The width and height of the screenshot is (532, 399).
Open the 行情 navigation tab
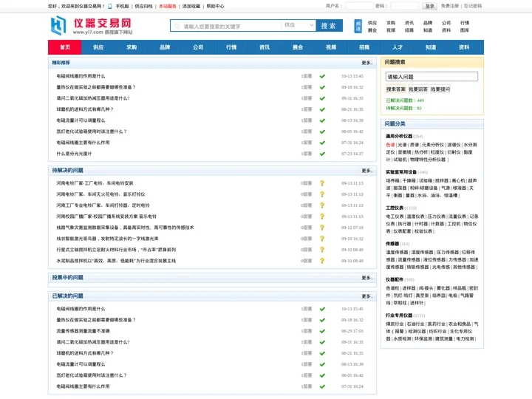231,47
